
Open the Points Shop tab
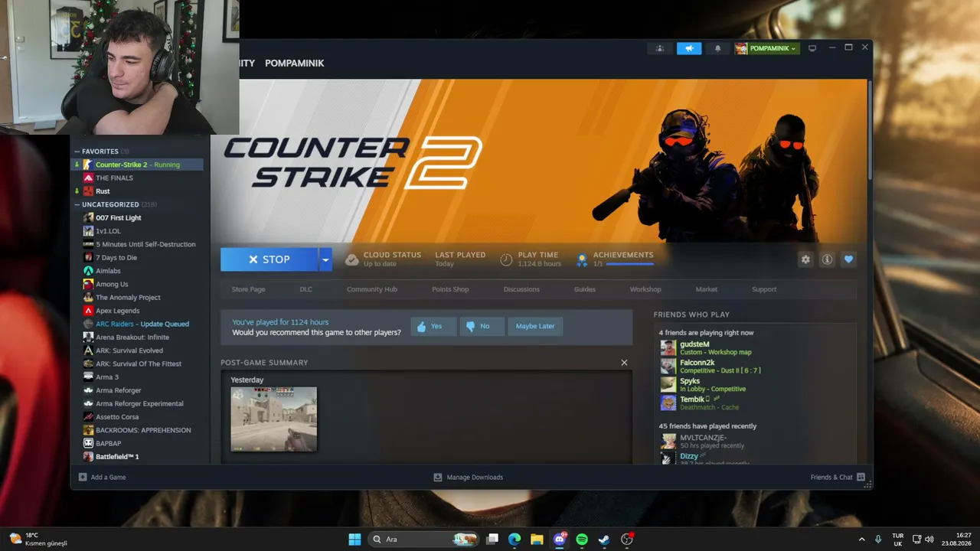tap(450, 289)
